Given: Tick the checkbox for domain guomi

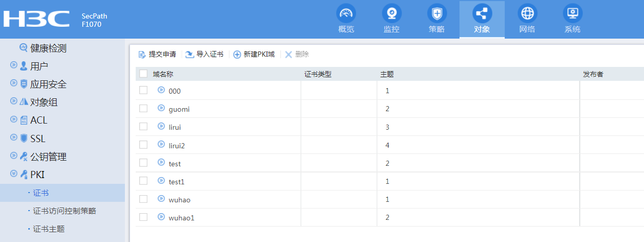Looking at the screenshot, I should pos(143,109).
